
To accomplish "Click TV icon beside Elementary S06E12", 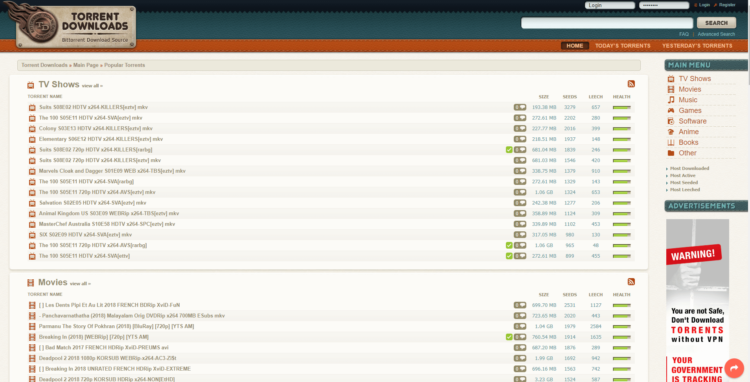I will (32, 139).
